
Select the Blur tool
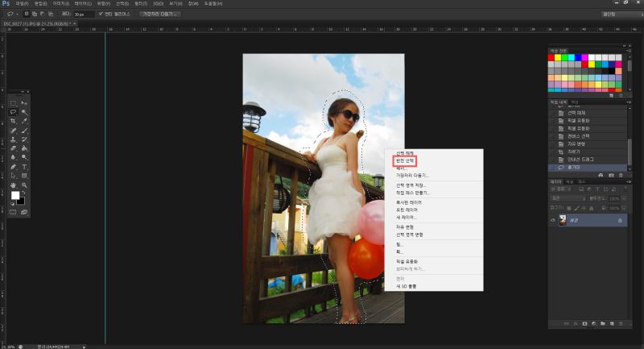(x=13, y=157)
